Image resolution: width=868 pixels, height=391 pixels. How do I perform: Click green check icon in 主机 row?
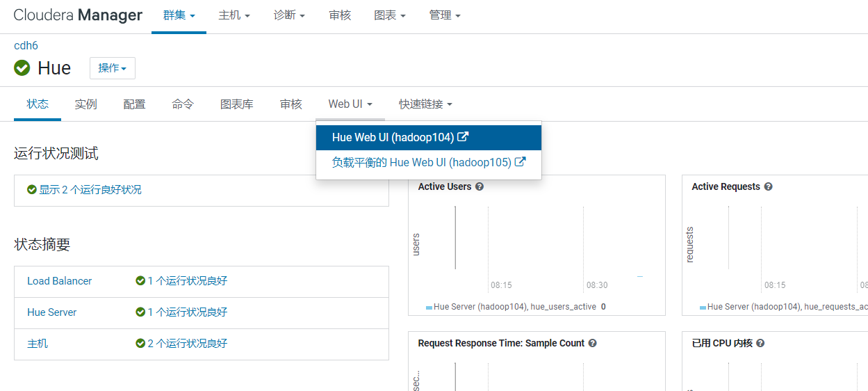tap(140, 344)
